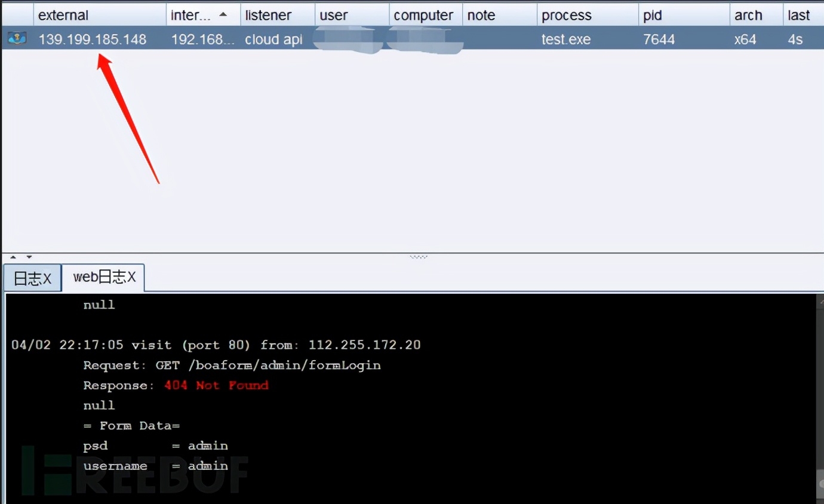Sort beacons by the external column header
Image resolution: width=824 pixels, height=504 pixels.
point(100,15)
